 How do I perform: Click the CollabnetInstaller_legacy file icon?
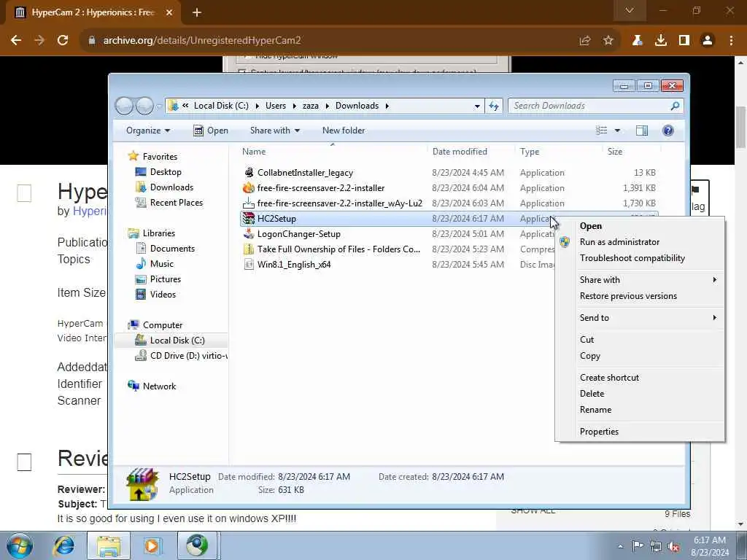[249, 172]
